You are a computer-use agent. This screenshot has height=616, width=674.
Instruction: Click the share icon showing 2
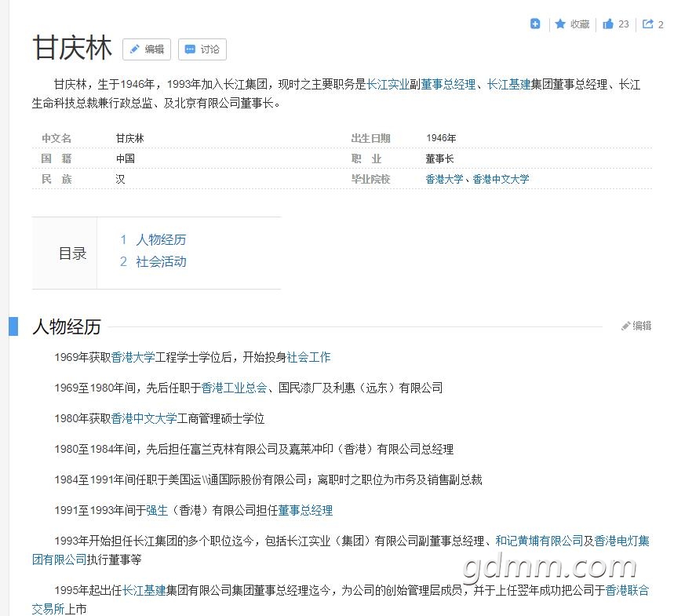click(647, 24)
